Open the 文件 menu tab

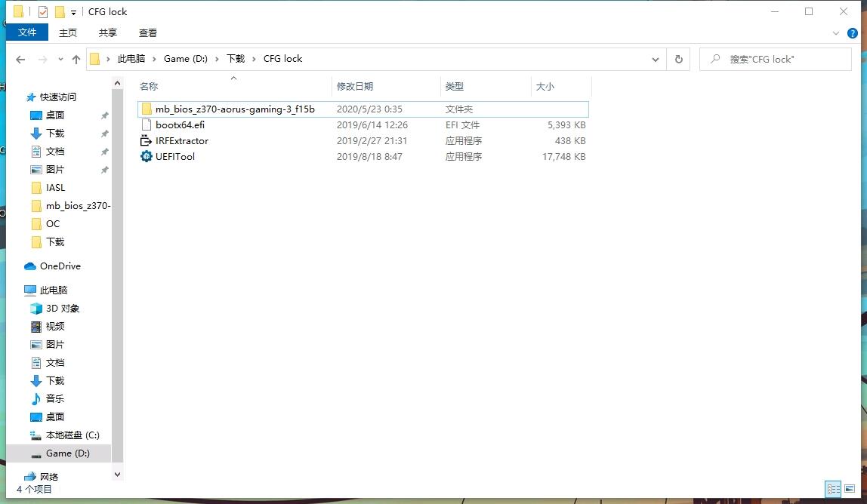tap(27, 32)
